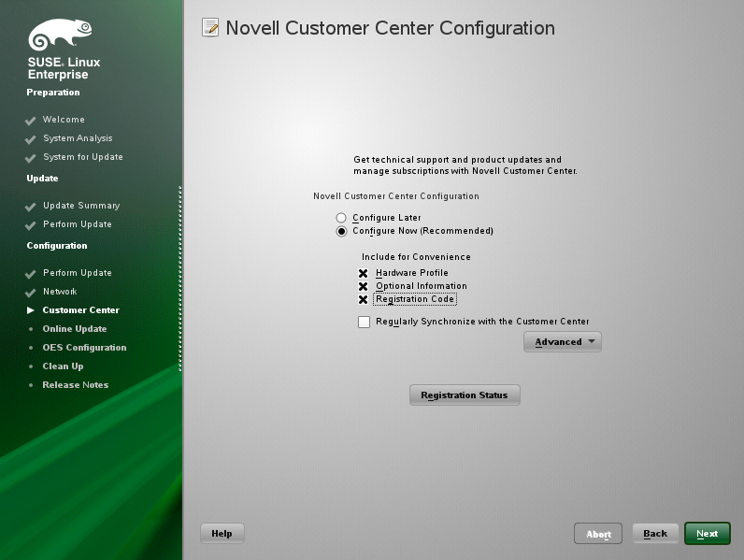The image size is (744, 560).
Task: Click the Registration Status button
Action: (x=465, y=395)
